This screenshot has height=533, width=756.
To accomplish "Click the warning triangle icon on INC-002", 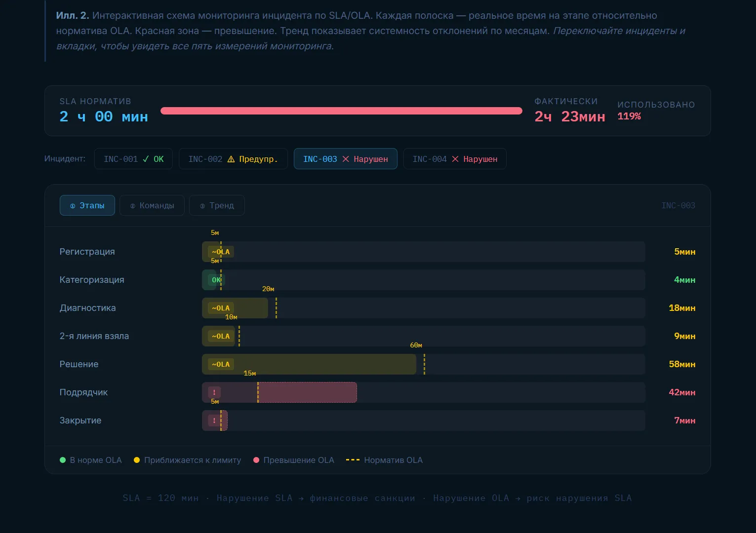I will tap(231, 159).
